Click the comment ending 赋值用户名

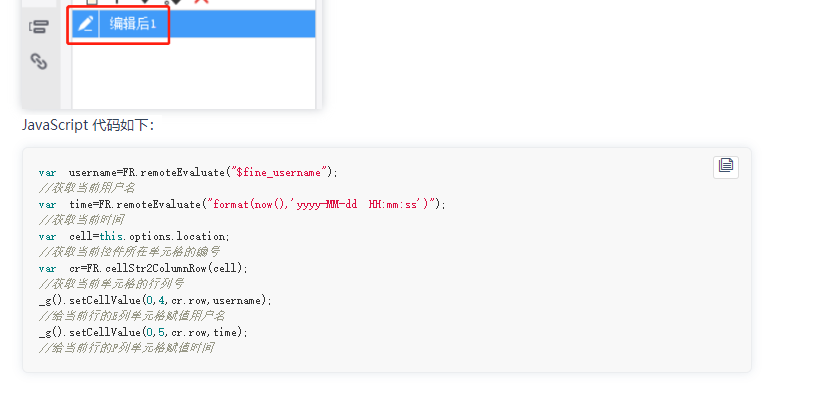click(132, 316)
